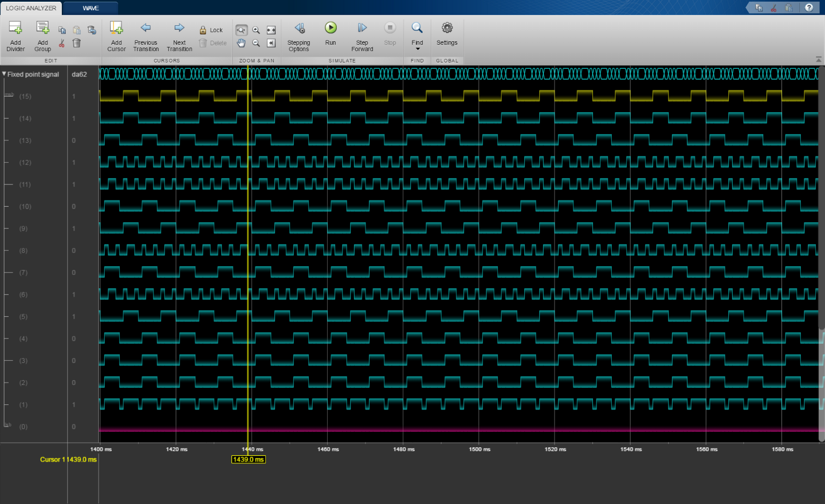Jump to the Previous Transition

(146, 28)
